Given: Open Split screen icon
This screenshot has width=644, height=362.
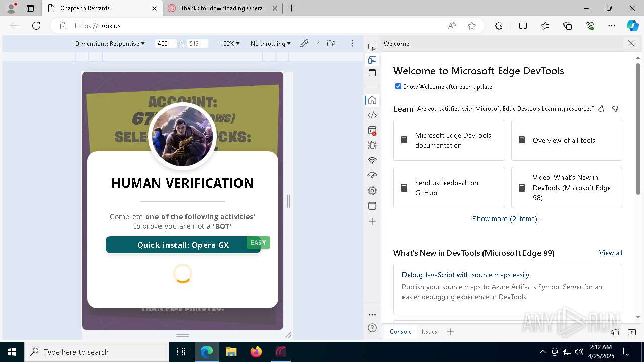Looking at the screenshot, I should coord(523,26).
